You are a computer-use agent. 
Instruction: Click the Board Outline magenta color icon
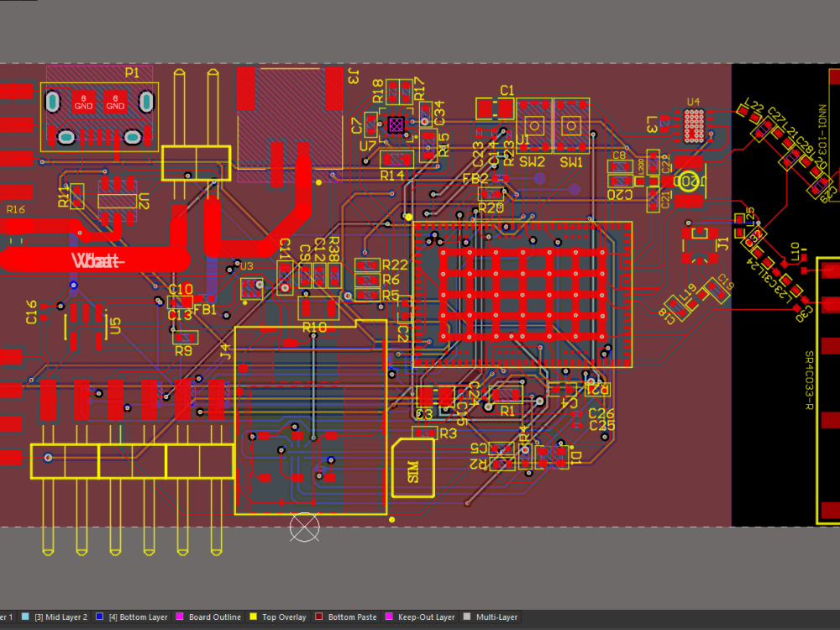(x=181, y=617)
